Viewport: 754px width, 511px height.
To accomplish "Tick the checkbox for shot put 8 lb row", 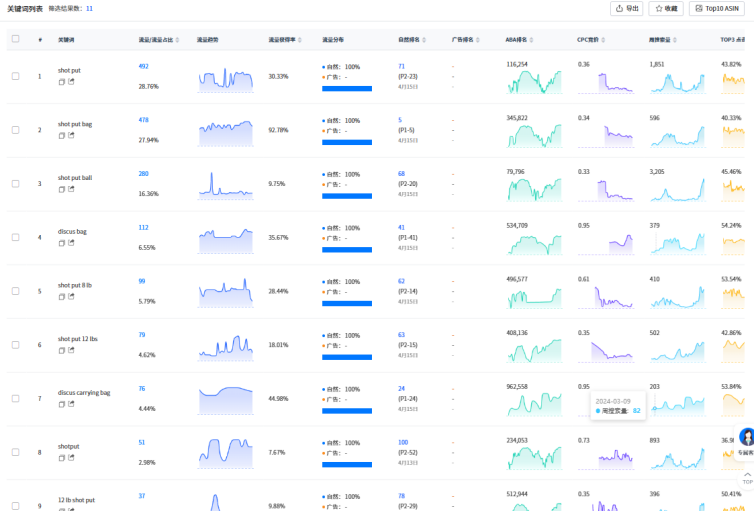I will 15,291.
